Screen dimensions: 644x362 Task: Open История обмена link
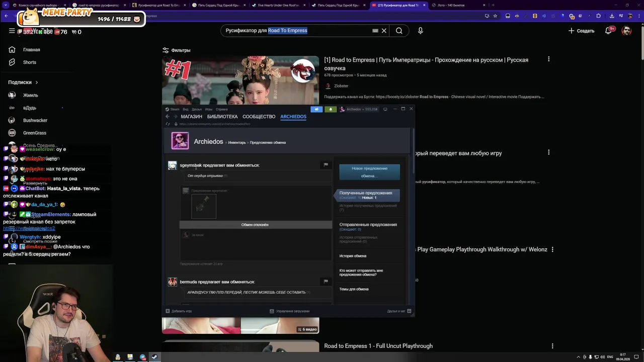[x=353, y=256]
